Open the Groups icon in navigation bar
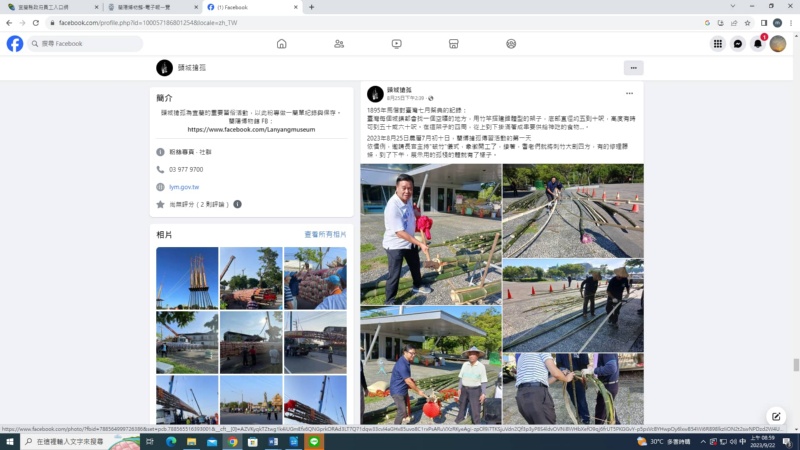The height and width of the screenshot is (450, 800). coord(511,44)
